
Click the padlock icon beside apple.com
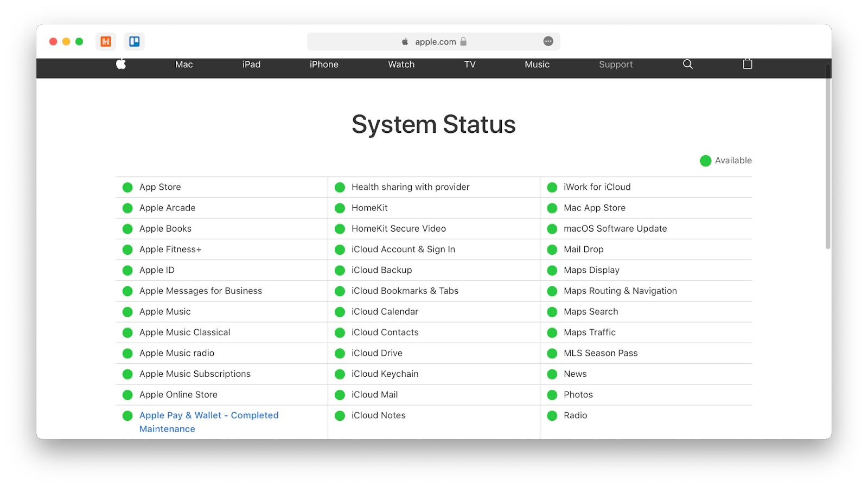(463, 42)
